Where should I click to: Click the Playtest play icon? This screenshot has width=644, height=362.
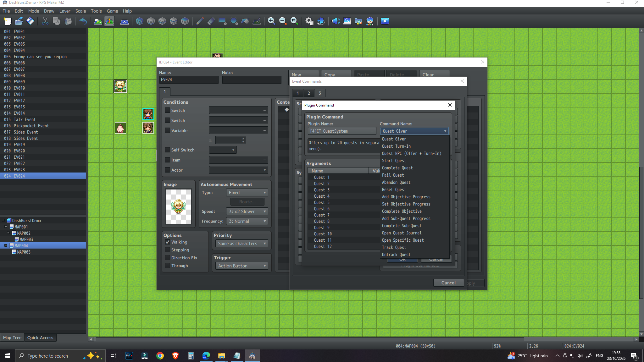[385, 21]
